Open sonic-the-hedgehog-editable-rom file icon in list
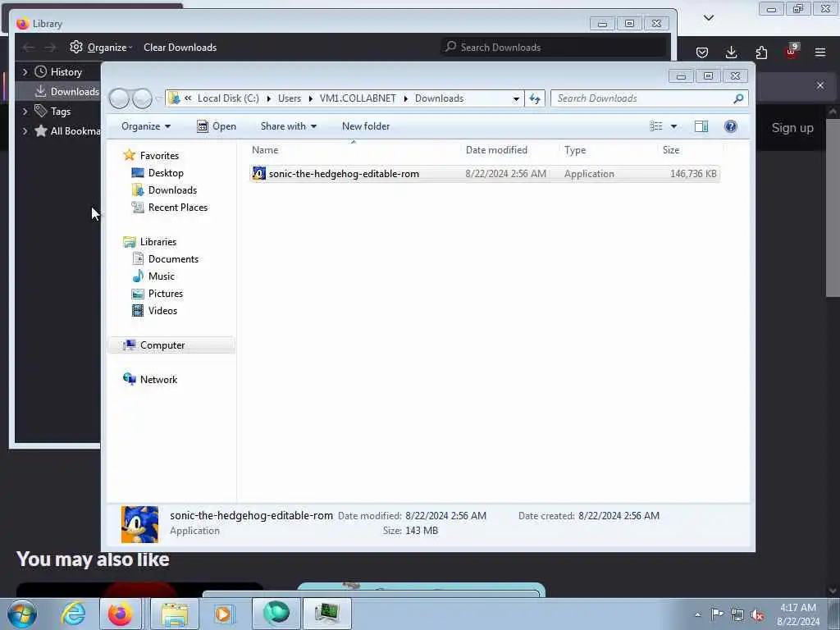 click(258, 174)
